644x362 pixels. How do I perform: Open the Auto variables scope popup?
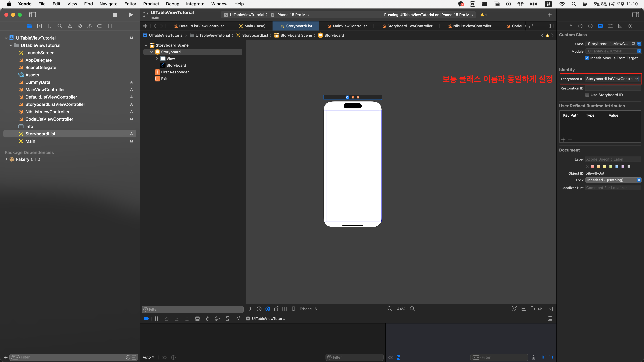[x=148, y=357]
